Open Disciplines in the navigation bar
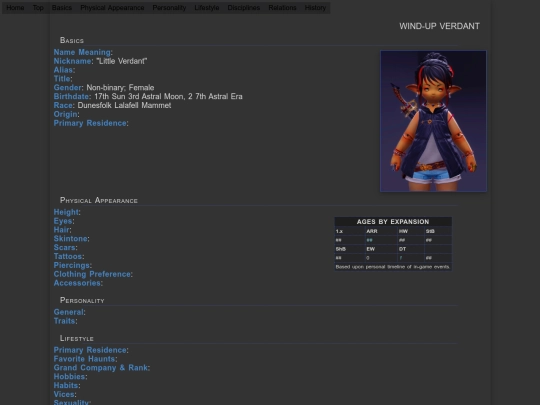This screenshot has width=540, height=405. [x=244, y=8]
